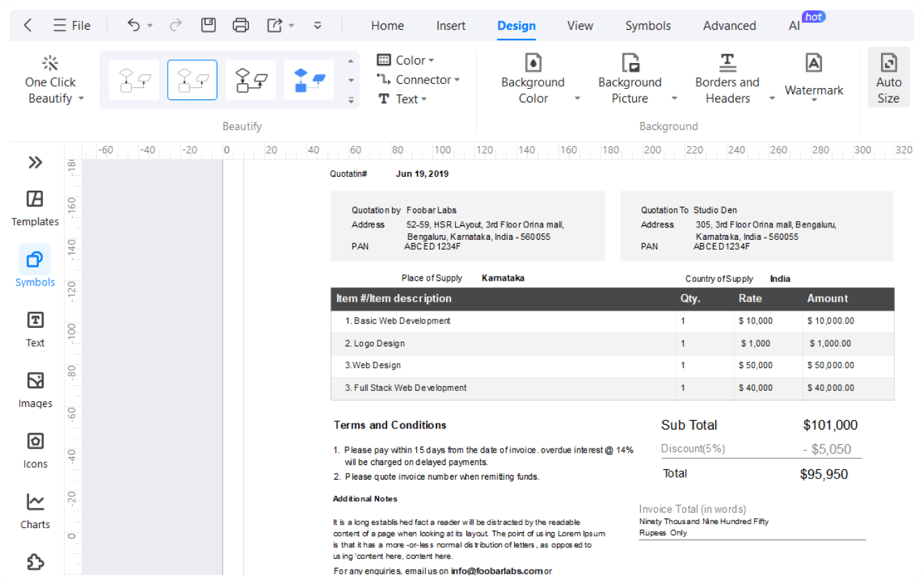Select the Design tab
Screen dimensions: 924x585
[516, 26]
